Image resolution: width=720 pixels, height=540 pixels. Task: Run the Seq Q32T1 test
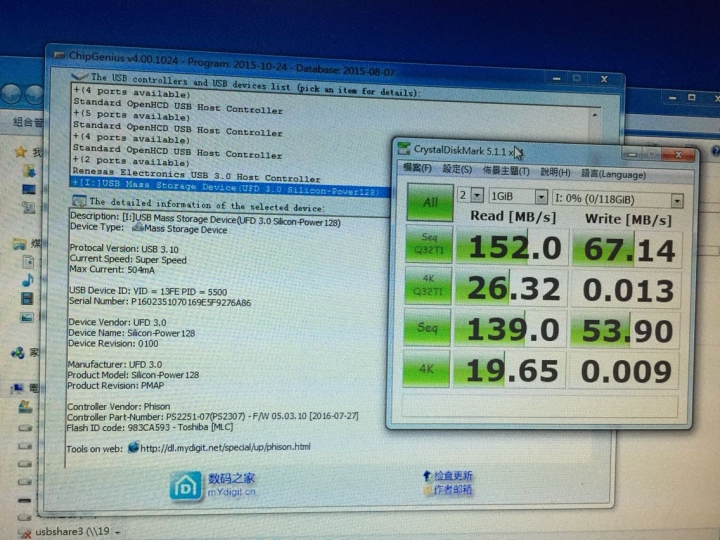[x=429, y=243]
